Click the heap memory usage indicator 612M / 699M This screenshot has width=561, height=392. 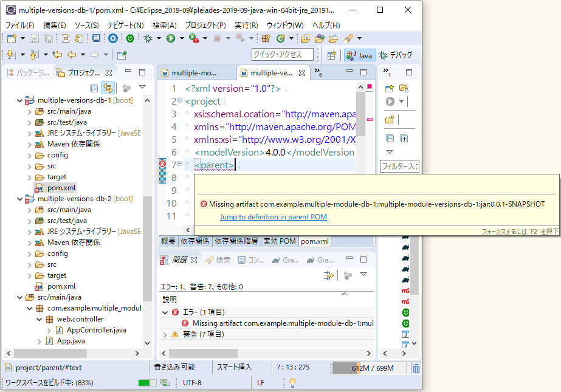pyautogui.click(x=369, y=368)
